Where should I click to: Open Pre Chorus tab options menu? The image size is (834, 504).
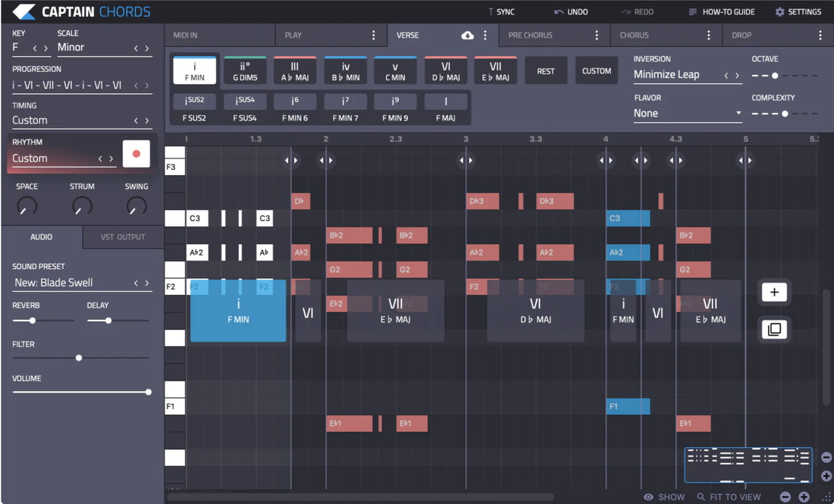pyautogui.click(x=597, y=35)
